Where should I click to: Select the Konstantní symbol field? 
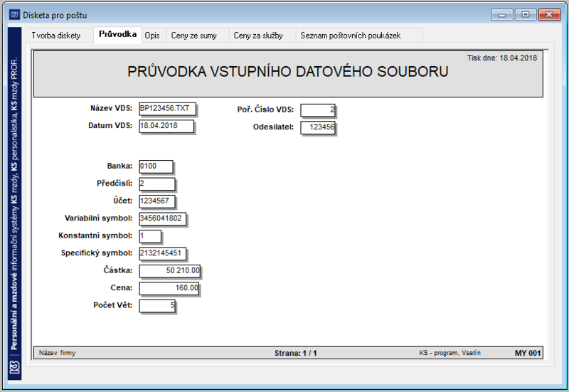pyautogui.click(x=150, y=236)
